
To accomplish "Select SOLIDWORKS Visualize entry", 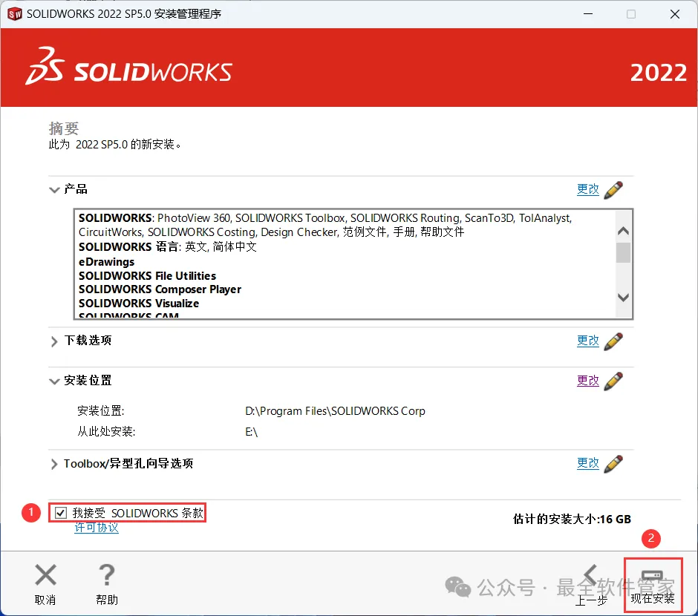I will click(139, 304).
